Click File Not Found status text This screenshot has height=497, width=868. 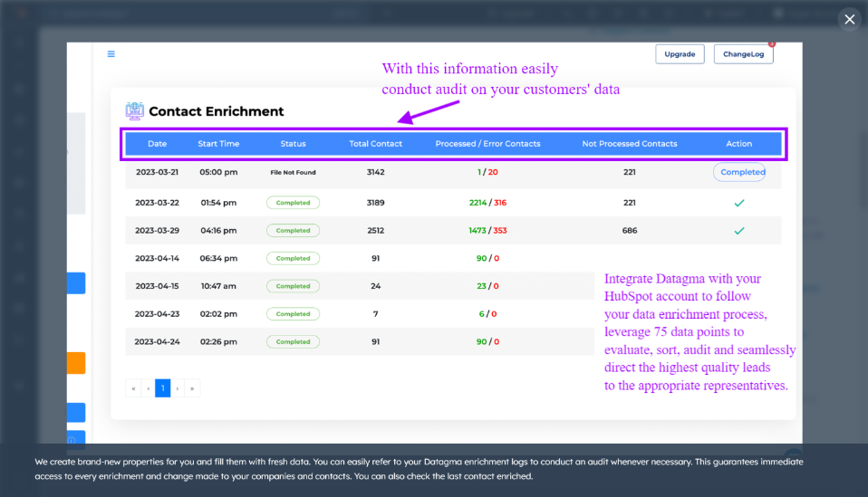[293, 173]
